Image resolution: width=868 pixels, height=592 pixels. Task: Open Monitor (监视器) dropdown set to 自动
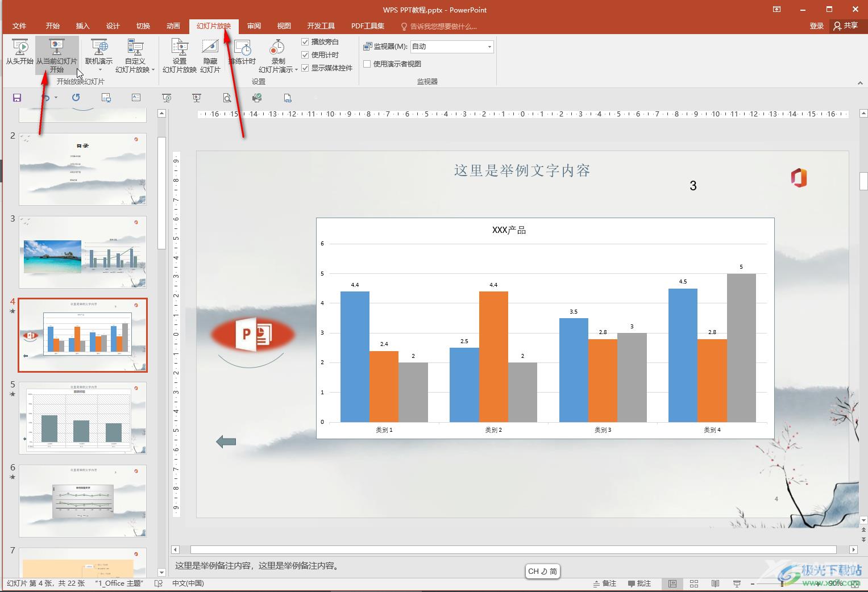(452, 47)
